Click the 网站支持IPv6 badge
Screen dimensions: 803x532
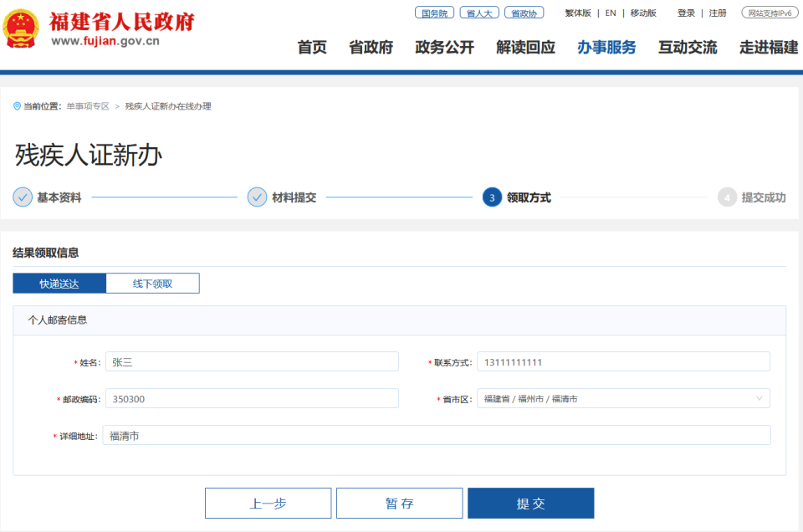coord(770,13)
